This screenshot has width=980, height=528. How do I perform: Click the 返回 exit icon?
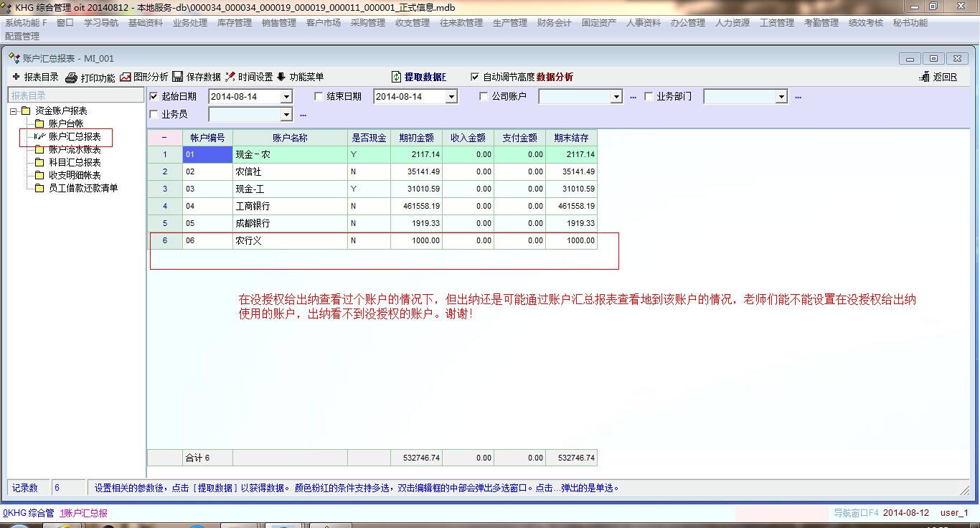tap(924, 77)
